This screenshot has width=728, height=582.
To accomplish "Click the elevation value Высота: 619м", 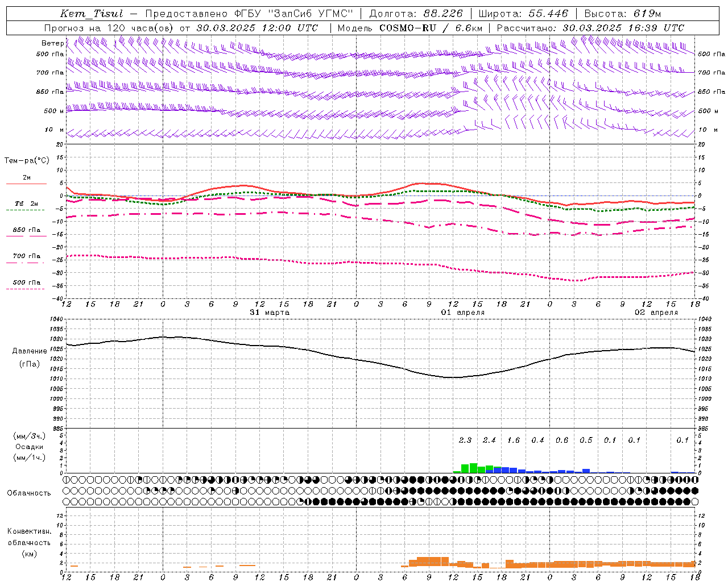I will [623, 14].
